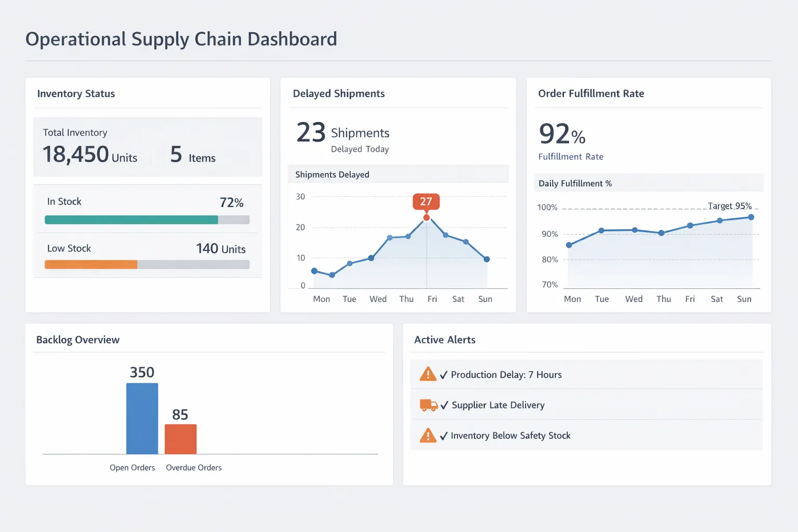Viewport: 798px width, 532px height.
Task: Click the Sunday point on Delayed Shipments chart
Action: (x=486, y=259)
